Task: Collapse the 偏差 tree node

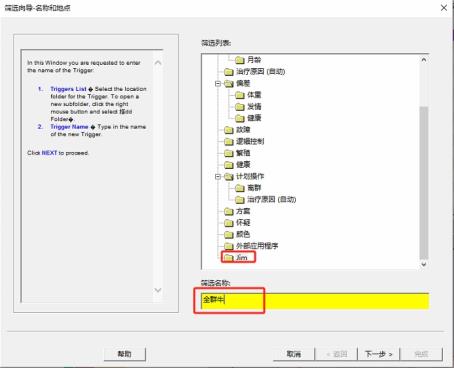Action: 218,83
